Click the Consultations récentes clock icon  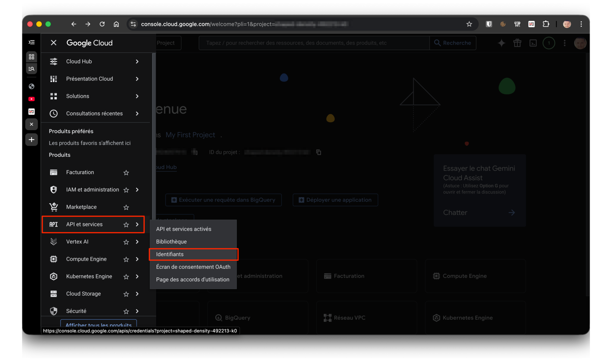tap(54, 113)
